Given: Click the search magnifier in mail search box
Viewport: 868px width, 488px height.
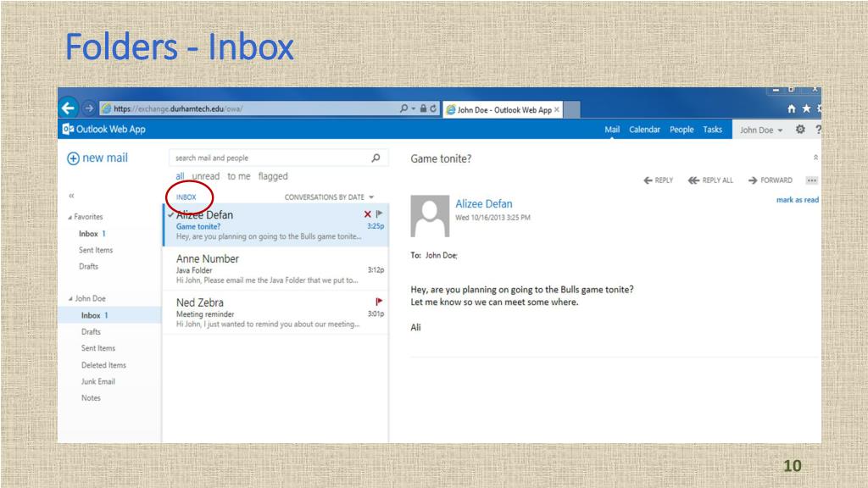Looking at the screenshot, I should (x=376, y=158).
